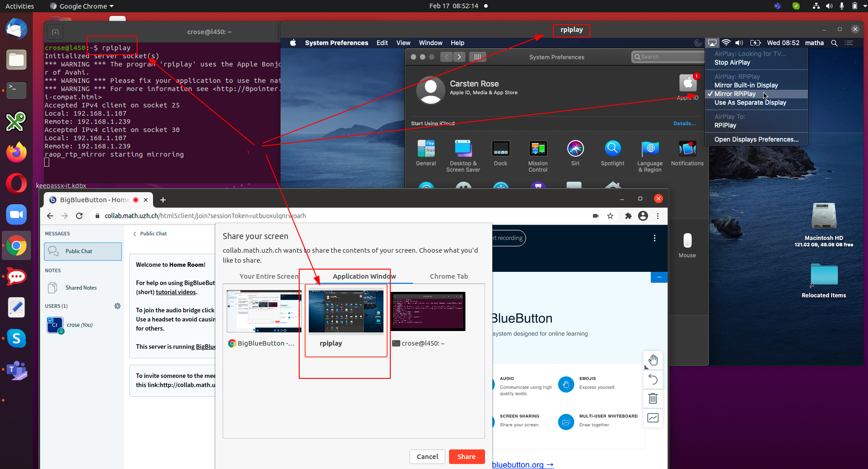Image resolution: width=868 pixels, height=469 pixels.
Task: Open Terminal icon in the dock
Action: coord(16,91)
